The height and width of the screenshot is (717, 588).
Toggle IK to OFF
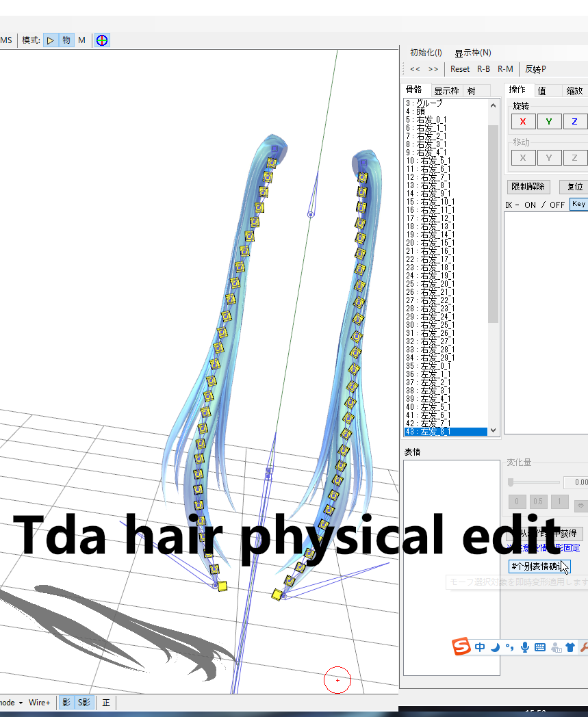[x=557, y=205]
